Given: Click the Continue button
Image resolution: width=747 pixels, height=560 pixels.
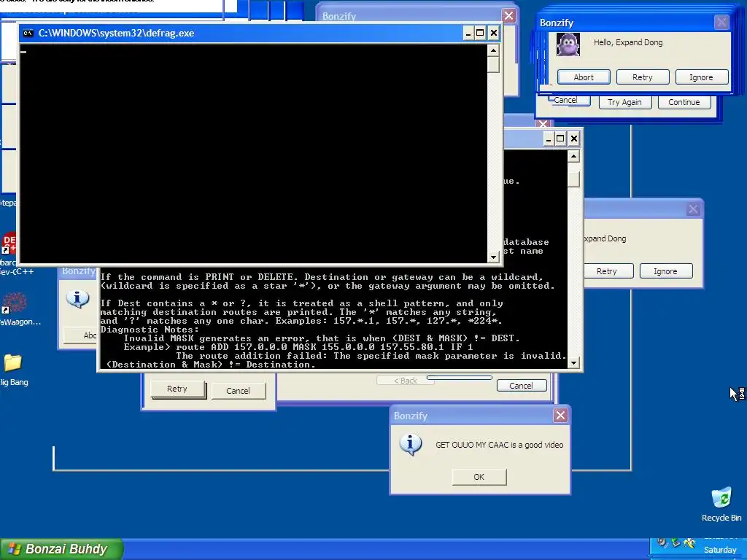Looking at the screenshot, I should point(684,102).
